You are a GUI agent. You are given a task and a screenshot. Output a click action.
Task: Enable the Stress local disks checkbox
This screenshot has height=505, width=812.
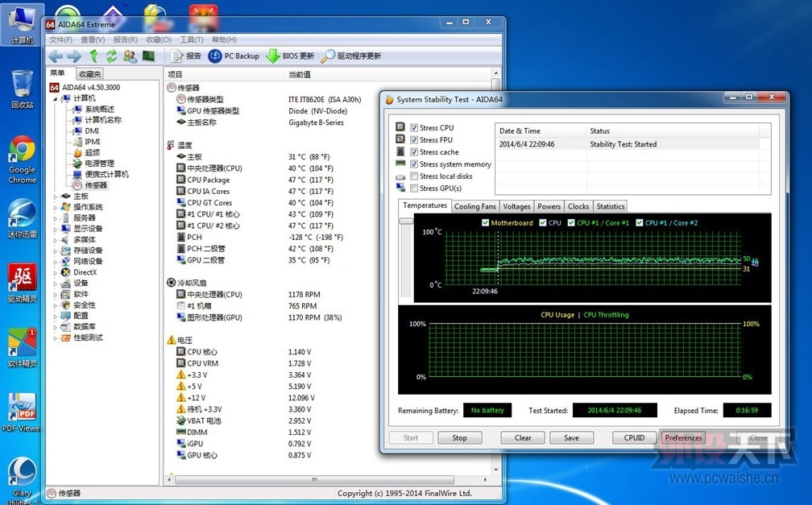414,176
